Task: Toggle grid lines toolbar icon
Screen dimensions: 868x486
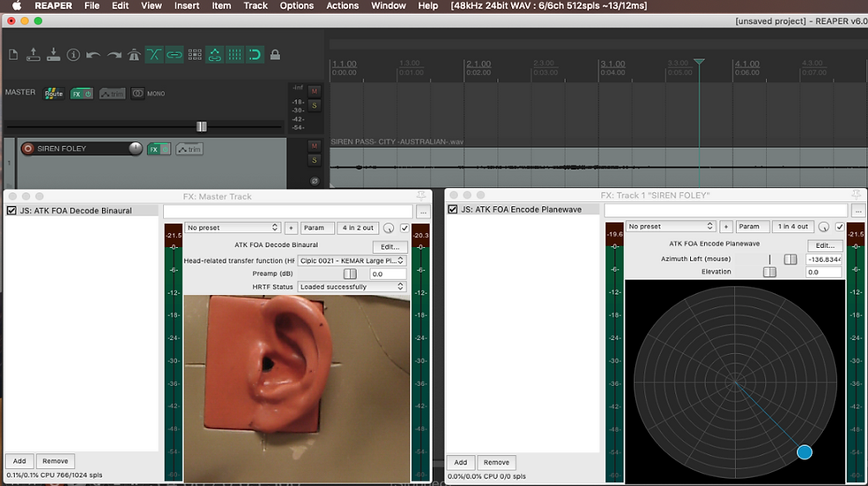Action: 235,54
